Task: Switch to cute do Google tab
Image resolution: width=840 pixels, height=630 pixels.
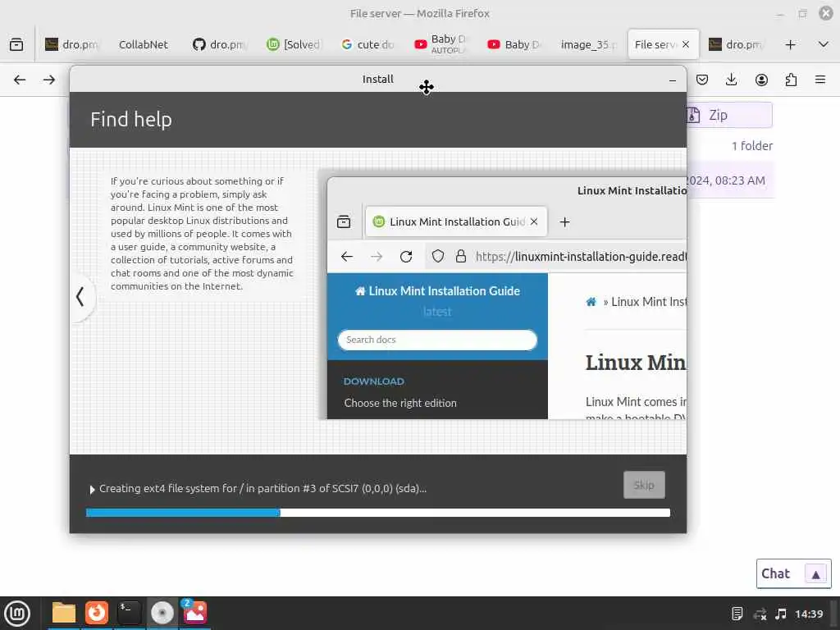Action: [x=367, y=44]
